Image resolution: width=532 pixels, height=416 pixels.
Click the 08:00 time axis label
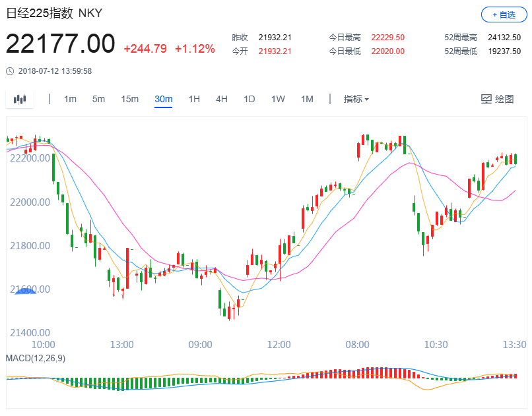(x=357, y=345)
